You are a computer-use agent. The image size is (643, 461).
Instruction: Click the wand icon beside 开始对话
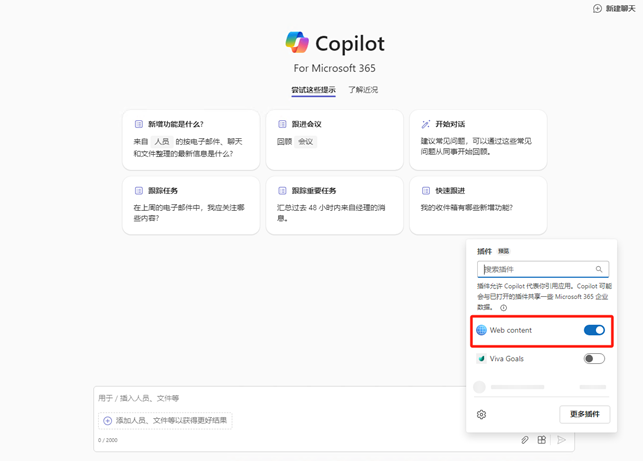pyautogui.click(x=426, y=124)
